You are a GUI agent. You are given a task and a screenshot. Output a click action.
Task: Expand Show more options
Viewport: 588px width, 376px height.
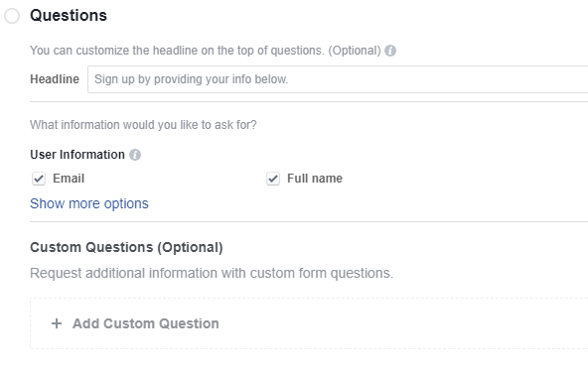point(89,203)
